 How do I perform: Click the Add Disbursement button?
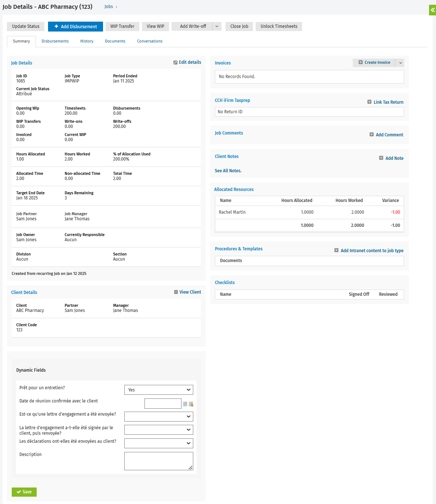(76, 26)
